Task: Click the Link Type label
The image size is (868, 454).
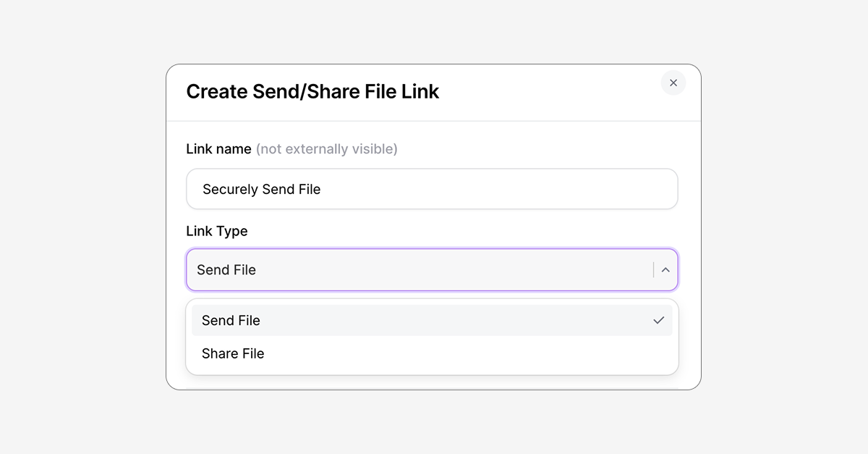Action: [217, 231]
